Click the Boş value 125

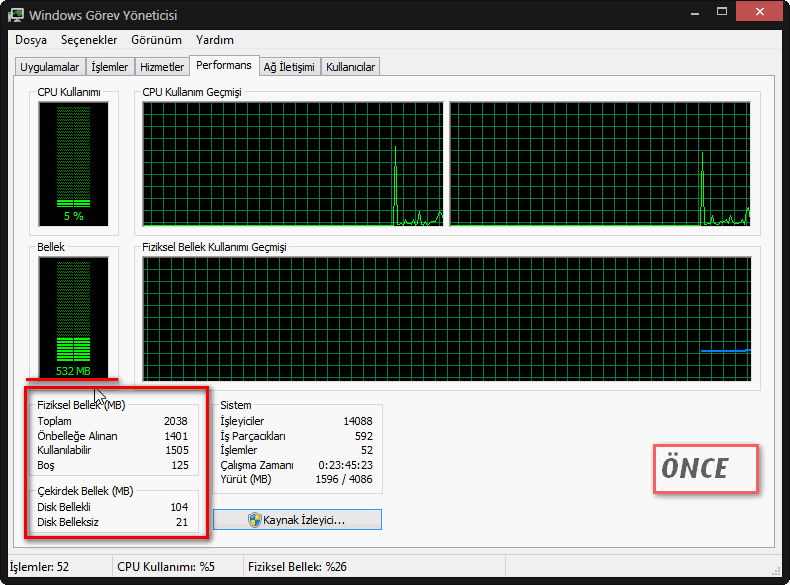(180, 465)
